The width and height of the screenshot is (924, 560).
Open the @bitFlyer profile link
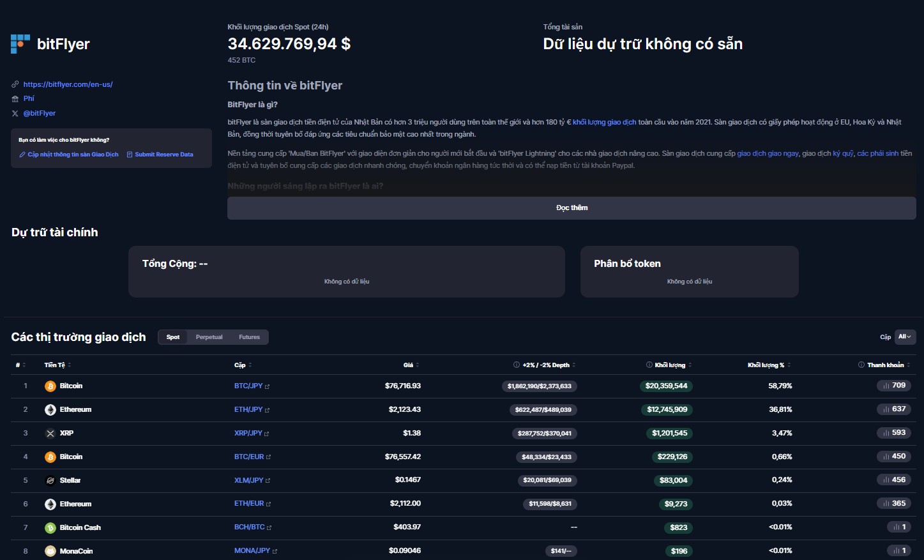[40, 114]
